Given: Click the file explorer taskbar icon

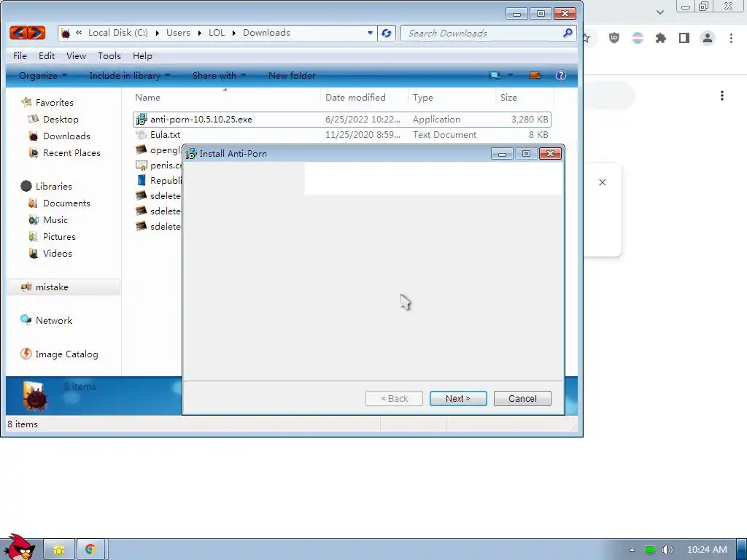Looking at the screenshot, I should [59, 550].
